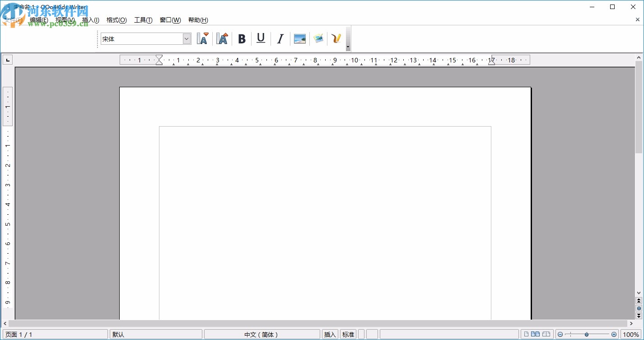
Task: Click the yellow pencil drawing tool icon
Action: (x=336, y=39)
